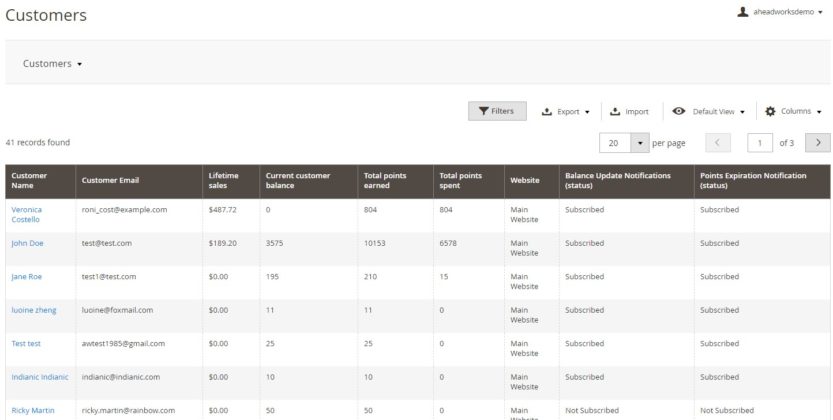Click the Jane Roe name link
Viewport: 833px width, 420px height.
click(26, 276)
